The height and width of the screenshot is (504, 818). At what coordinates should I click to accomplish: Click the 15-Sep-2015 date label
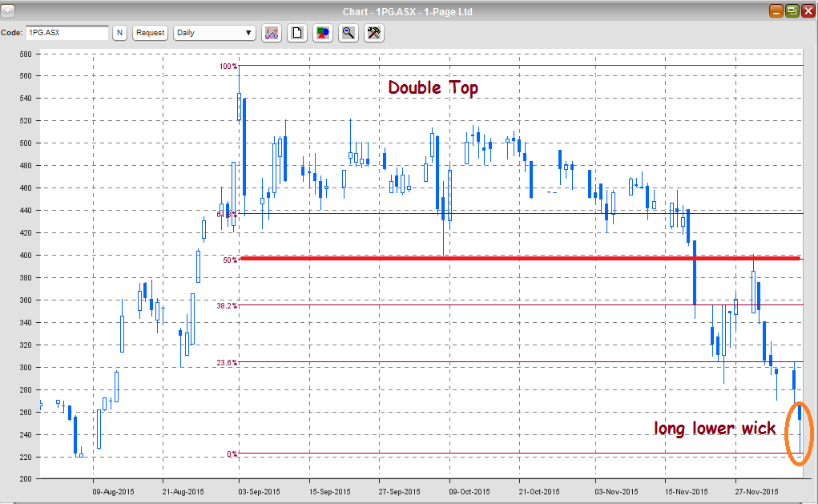pyautogui.click(x=330, y=492)
